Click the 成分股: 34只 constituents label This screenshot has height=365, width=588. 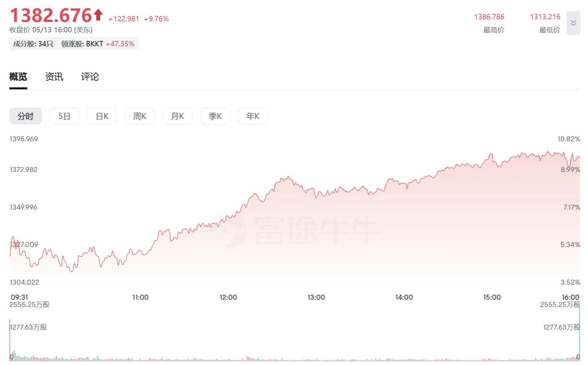(x=33, y=44)
